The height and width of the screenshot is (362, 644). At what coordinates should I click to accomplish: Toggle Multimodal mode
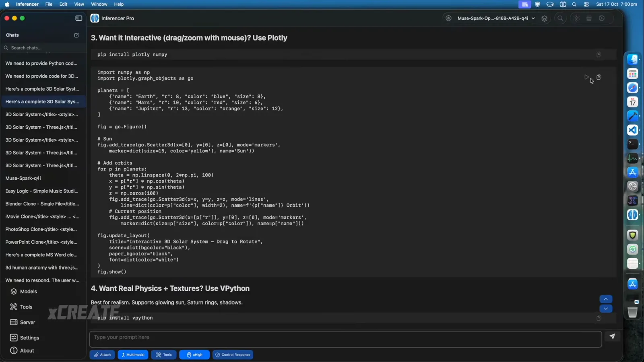(x=133, y=355)
